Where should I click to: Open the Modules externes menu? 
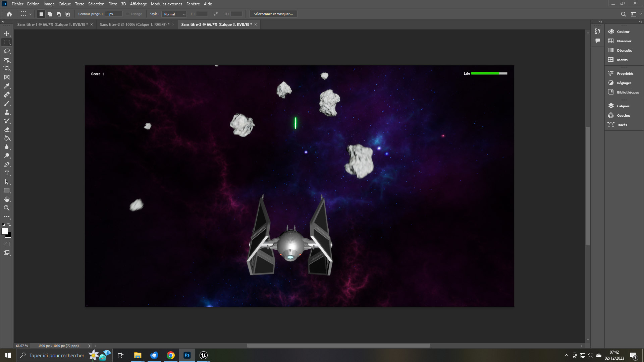click(x=167, y=4)
